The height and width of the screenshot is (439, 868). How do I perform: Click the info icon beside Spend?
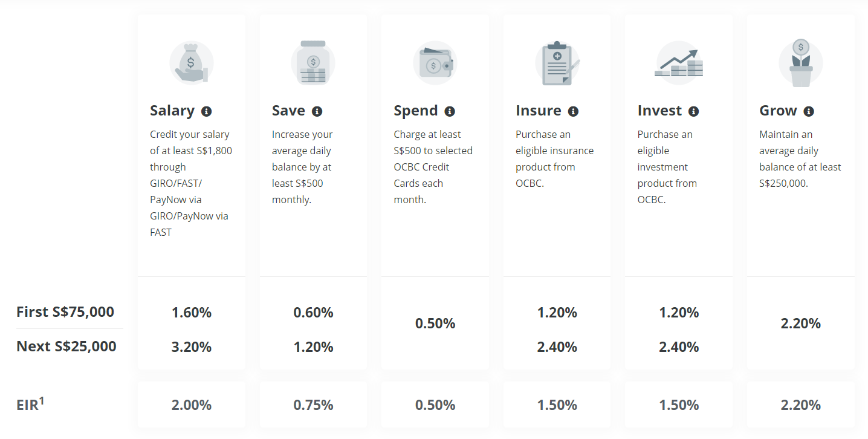(x=450, y=111)
